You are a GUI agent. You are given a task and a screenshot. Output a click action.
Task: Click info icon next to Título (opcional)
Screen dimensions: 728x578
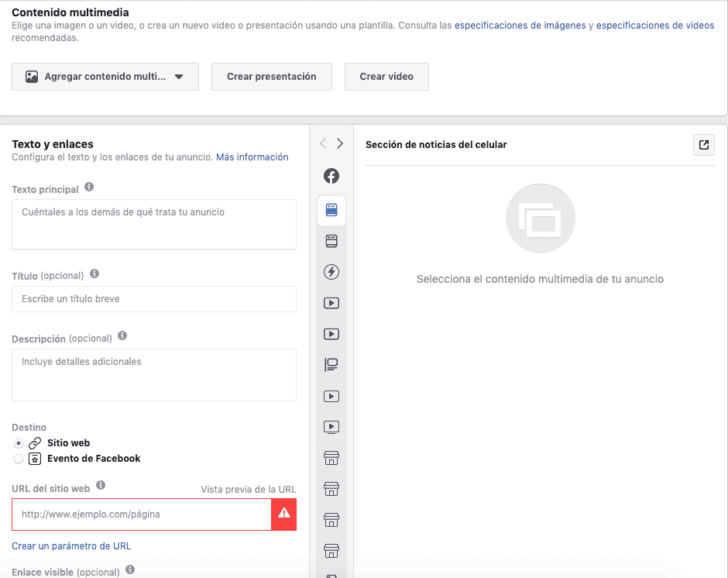[x=94, y=274]
